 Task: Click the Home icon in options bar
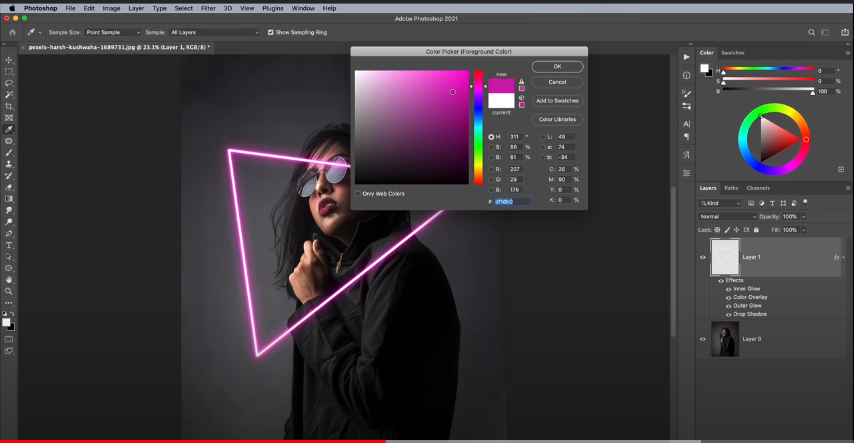pos(10,32)
